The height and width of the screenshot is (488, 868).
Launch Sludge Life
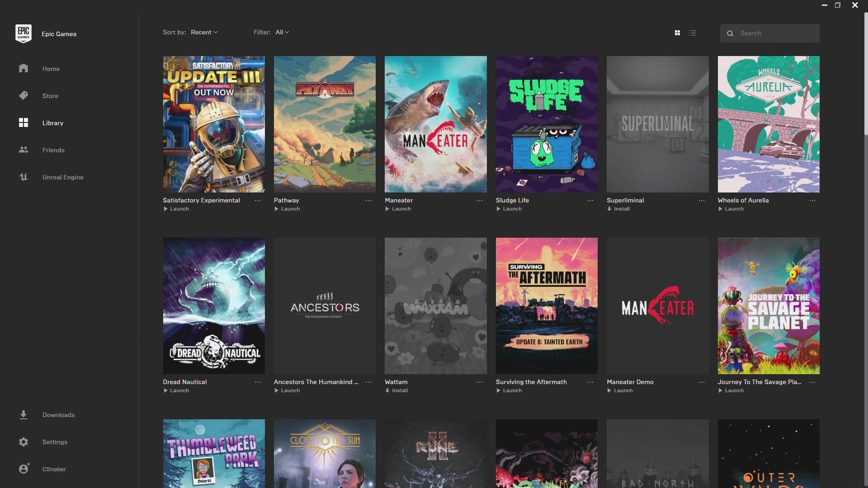tap(509, 209)
